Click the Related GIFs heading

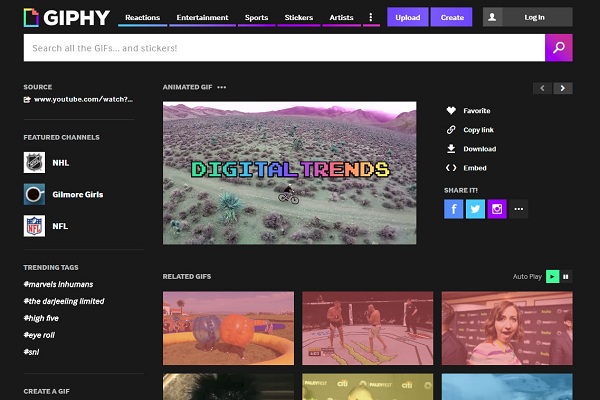187,276
